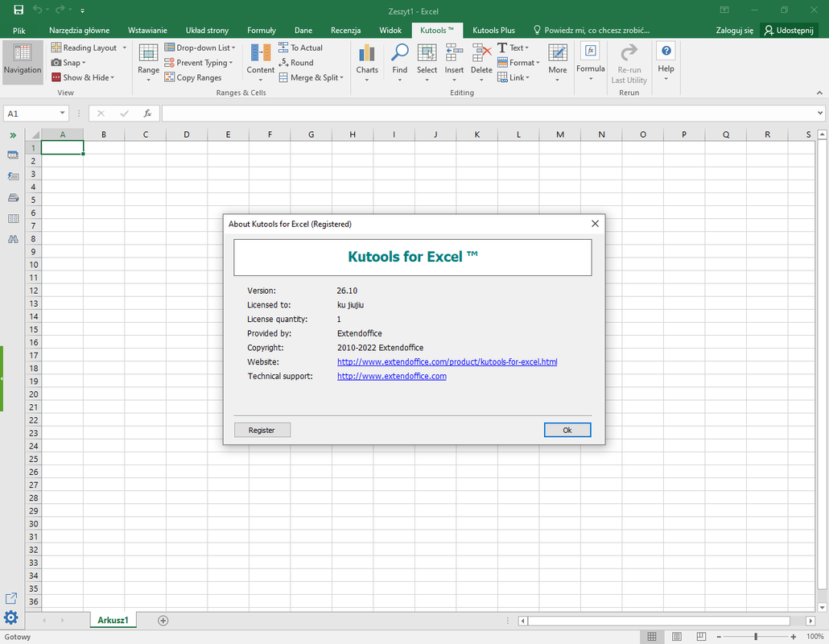The width and height of the screenshot is (829, 644).
Task: Open the Navigation pane button
Action: pyautogui.click(x=23, y=62)
